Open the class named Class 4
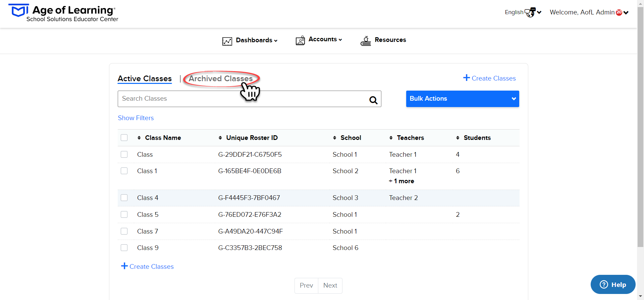This screenshot has width=644, height=300. (x=148, y=198)
